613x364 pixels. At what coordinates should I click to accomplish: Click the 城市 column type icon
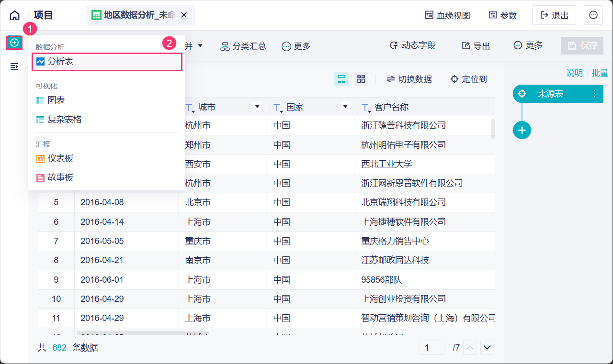(190, 108)
